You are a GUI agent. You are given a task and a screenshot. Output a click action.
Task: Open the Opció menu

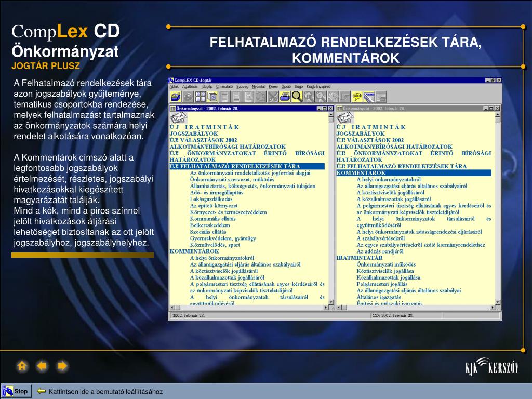pyautogui.click(x=286, y=87)
